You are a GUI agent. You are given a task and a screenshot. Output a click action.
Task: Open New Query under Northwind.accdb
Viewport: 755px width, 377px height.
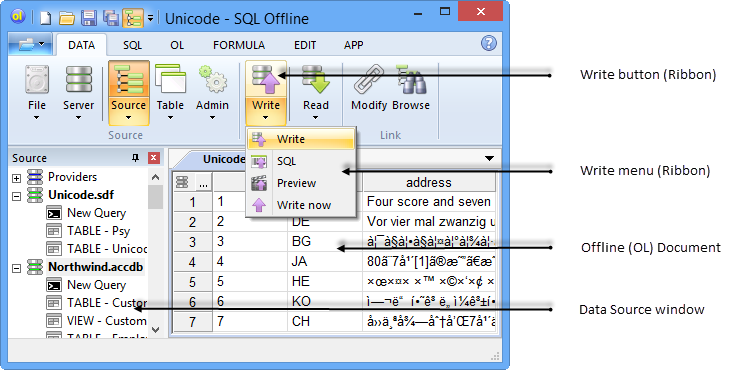[96, 285]
